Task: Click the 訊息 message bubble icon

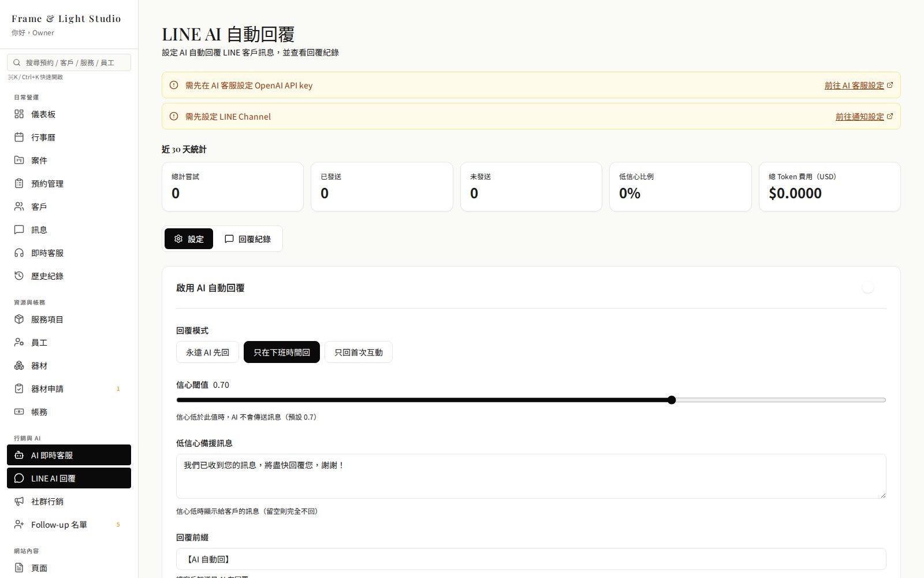Action: [x=19, y=229]
